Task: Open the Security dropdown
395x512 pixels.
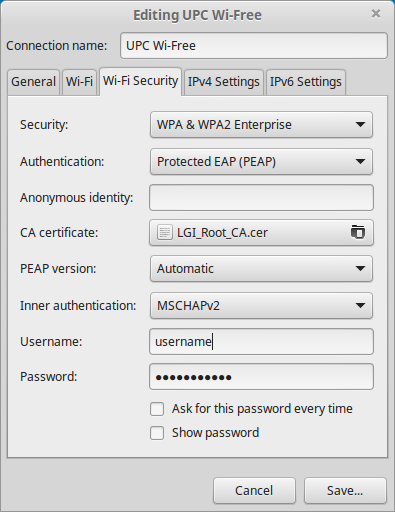Action: tap(261, 125)
